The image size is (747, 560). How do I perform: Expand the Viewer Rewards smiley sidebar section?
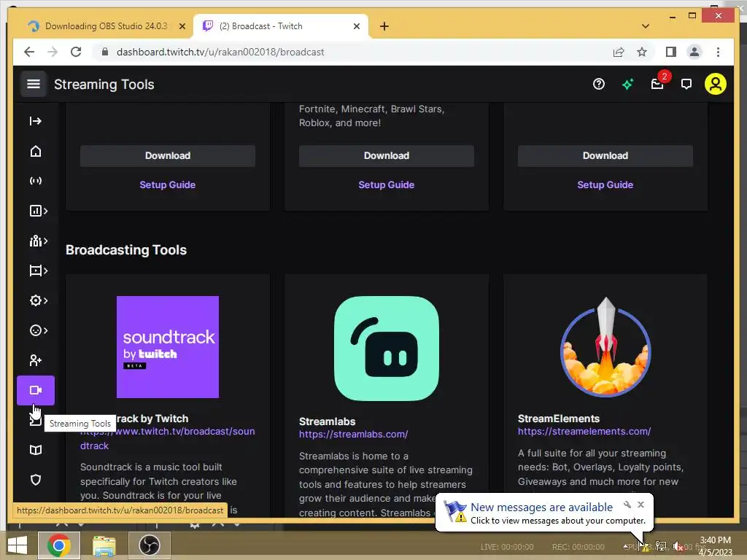pyautogui.click(x=38, y=330)
